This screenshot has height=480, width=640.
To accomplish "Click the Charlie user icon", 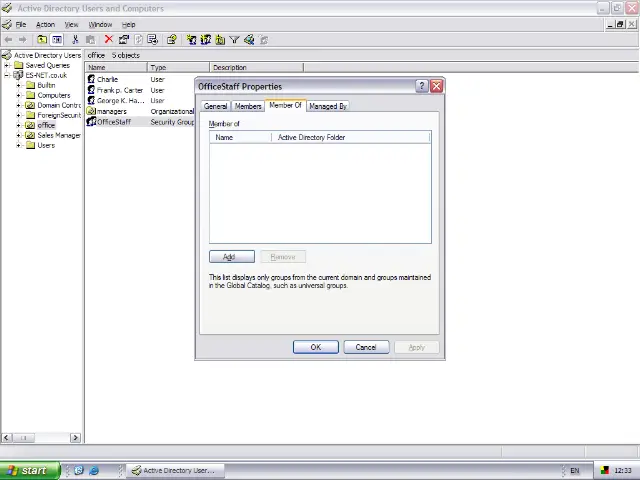I will pyautogui.click(x=91, y=79).
